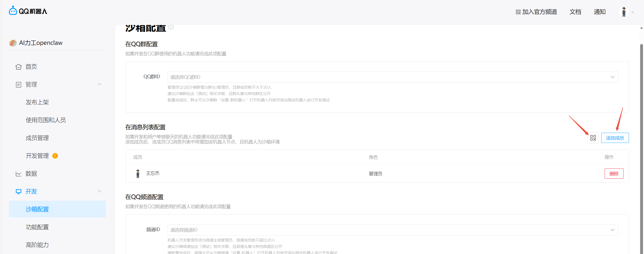Select the 首页 home icon in sidebar

[x=19, y=66]
